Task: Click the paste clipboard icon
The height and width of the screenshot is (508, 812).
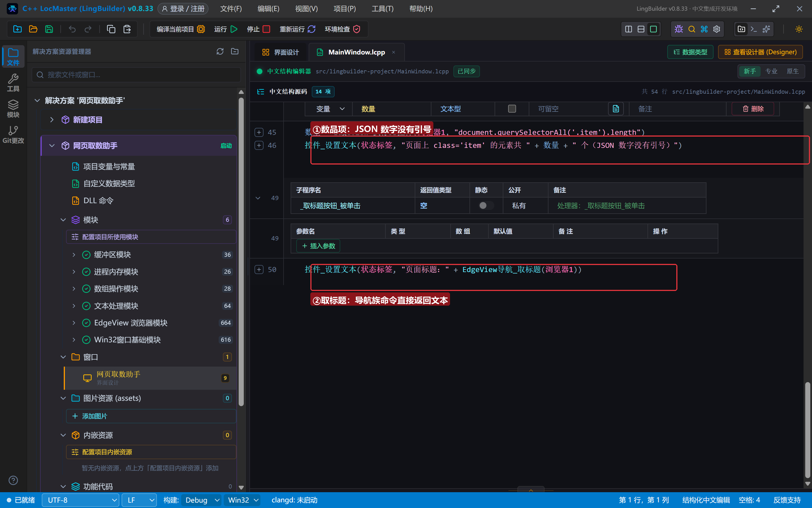Action: [127, 29]
